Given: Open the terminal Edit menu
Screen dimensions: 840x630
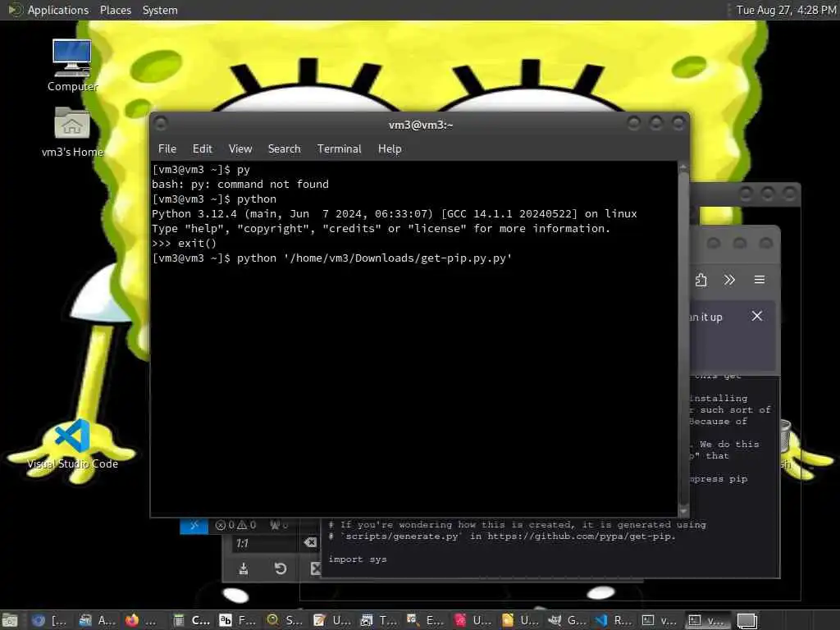Looking at the screenshot, I should coord(203,149).
